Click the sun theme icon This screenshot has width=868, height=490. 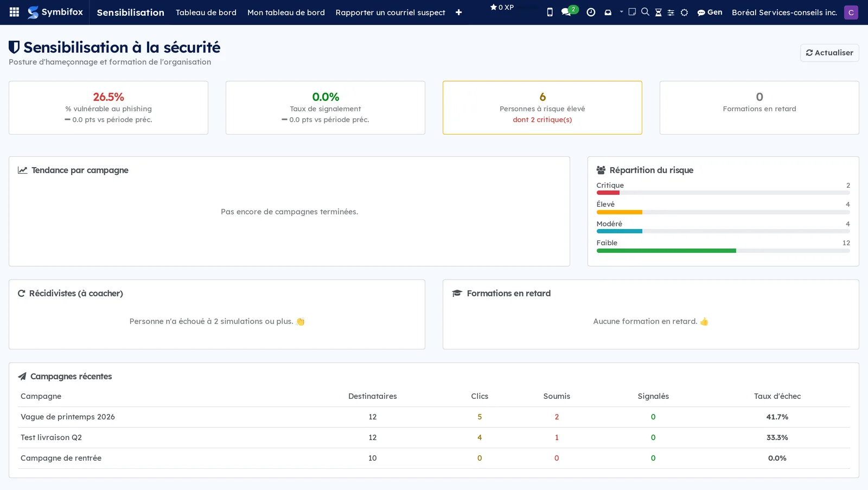pyautogui.click(x=684, y=12)
